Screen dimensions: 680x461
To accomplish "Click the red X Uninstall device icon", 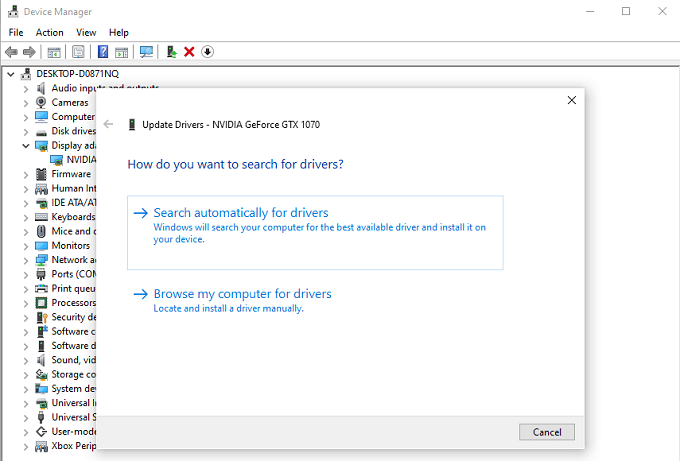I will point(189,52).
